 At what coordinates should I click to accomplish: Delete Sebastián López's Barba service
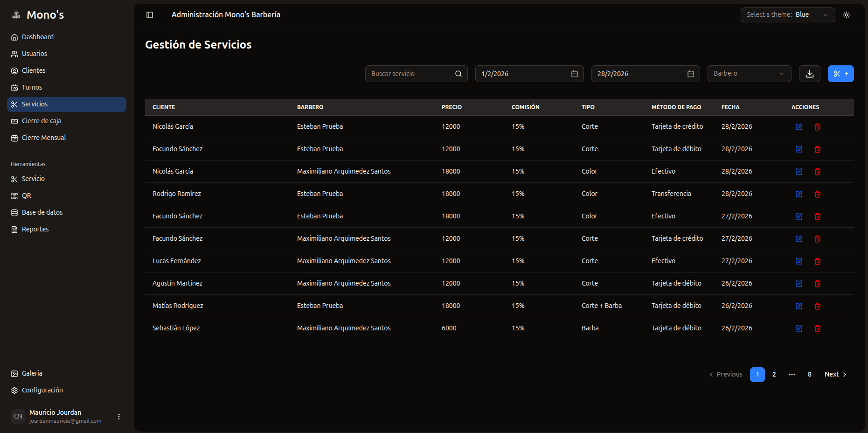[x=817, y=328]
